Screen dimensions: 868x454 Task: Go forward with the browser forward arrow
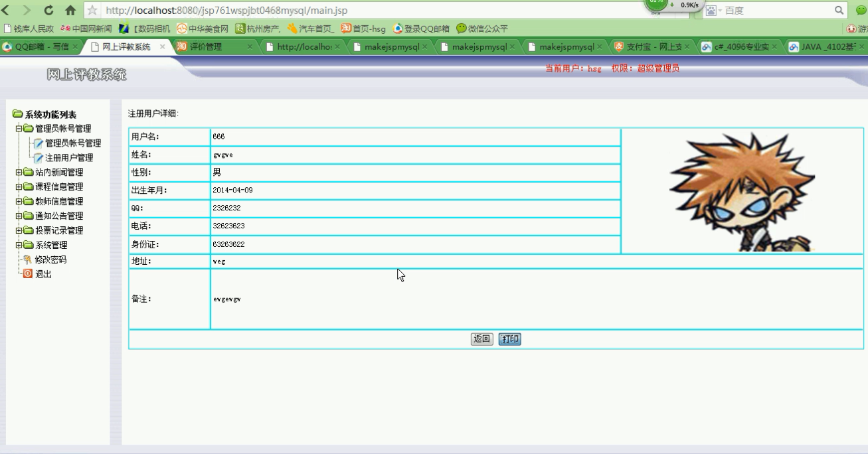point(27,10)
